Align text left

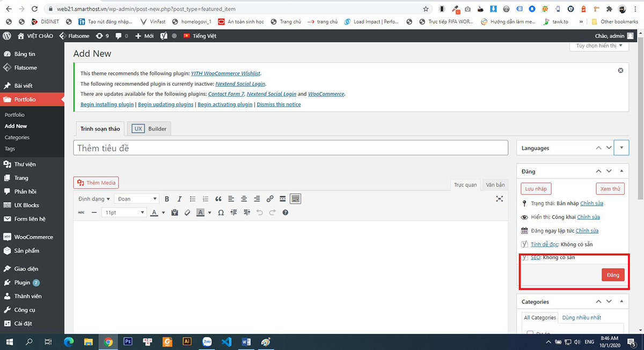click(231, 199)
